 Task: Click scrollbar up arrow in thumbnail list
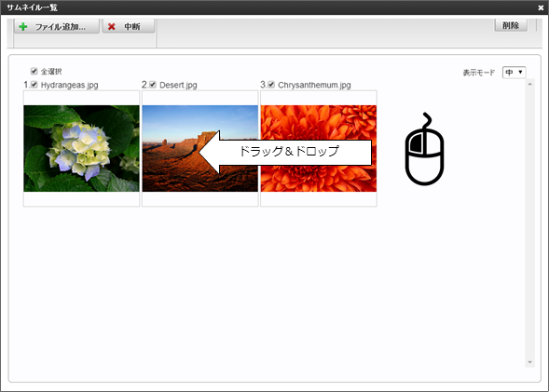[529, 85]
